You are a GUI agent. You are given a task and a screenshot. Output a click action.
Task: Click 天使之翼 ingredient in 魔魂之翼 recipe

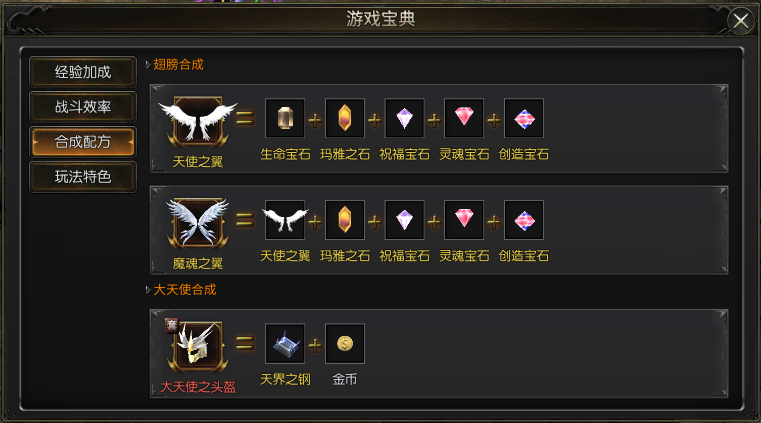tap(285, 220)
